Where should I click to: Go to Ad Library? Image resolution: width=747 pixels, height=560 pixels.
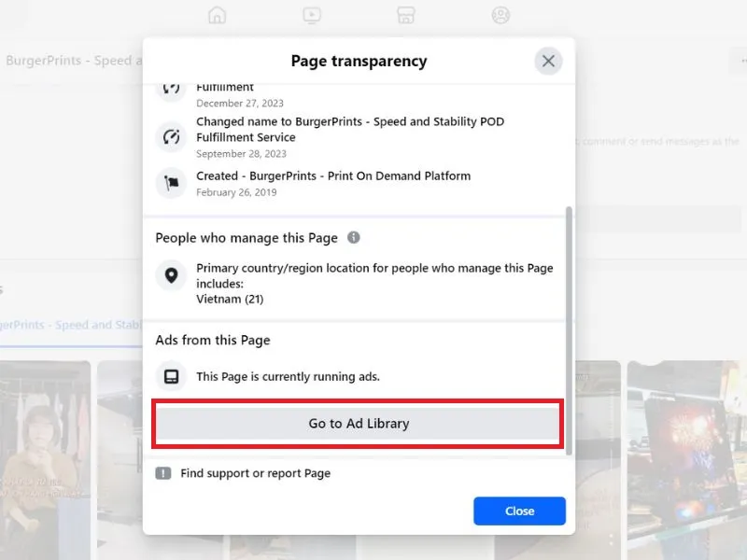359,424
